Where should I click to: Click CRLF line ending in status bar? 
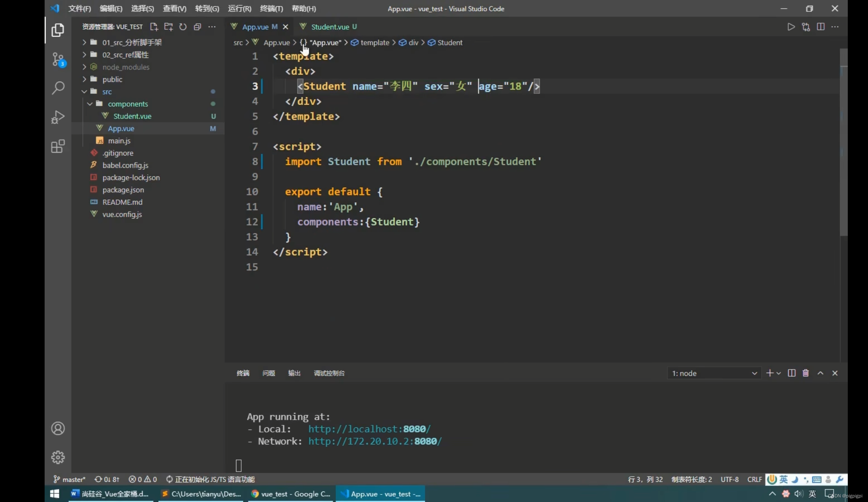[754, 479]
